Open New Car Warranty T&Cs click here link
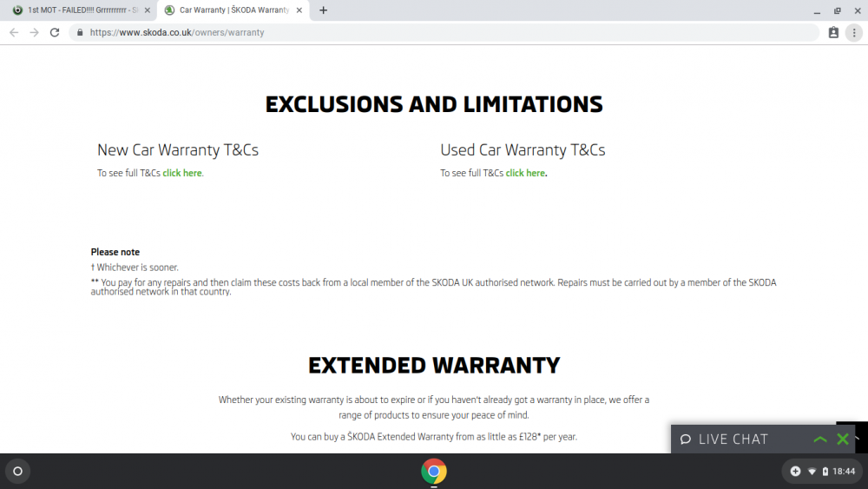This screenshot has width=868, height=489. [x=182, y=173]
